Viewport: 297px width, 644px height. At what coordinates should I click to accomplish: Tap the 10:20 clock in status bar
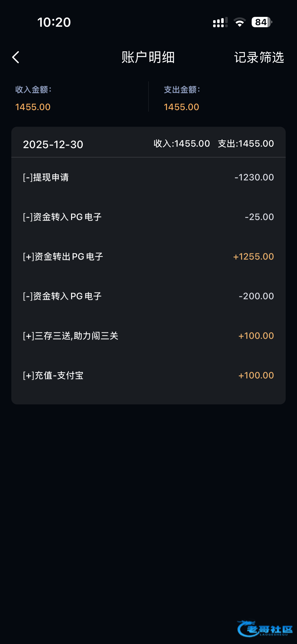pyautogui.click(x=54, y=22)
